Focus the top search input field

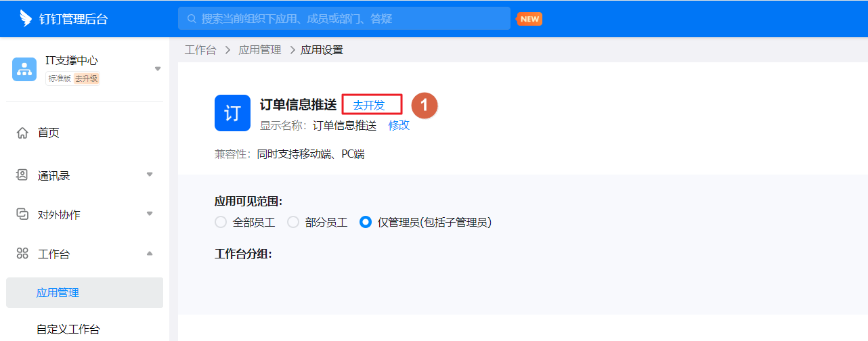coord(344,18)
